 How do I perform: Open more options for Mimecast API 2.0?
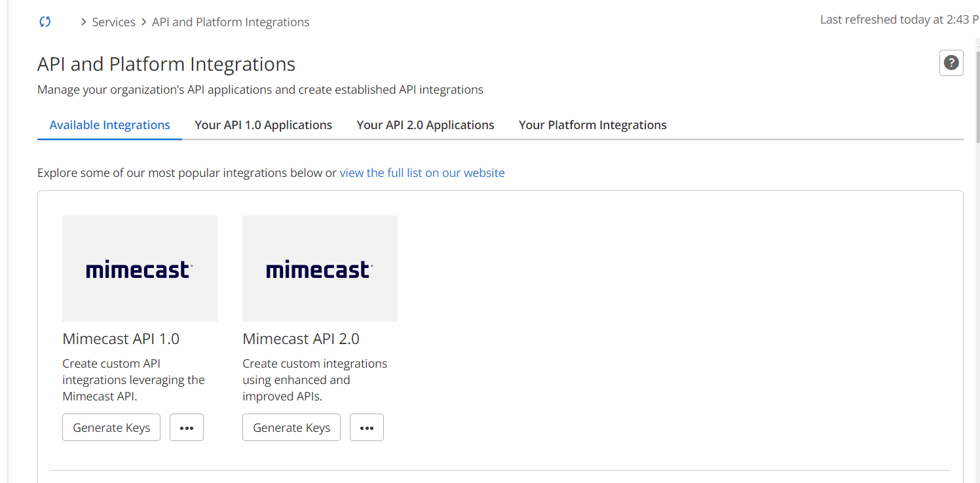367,427
